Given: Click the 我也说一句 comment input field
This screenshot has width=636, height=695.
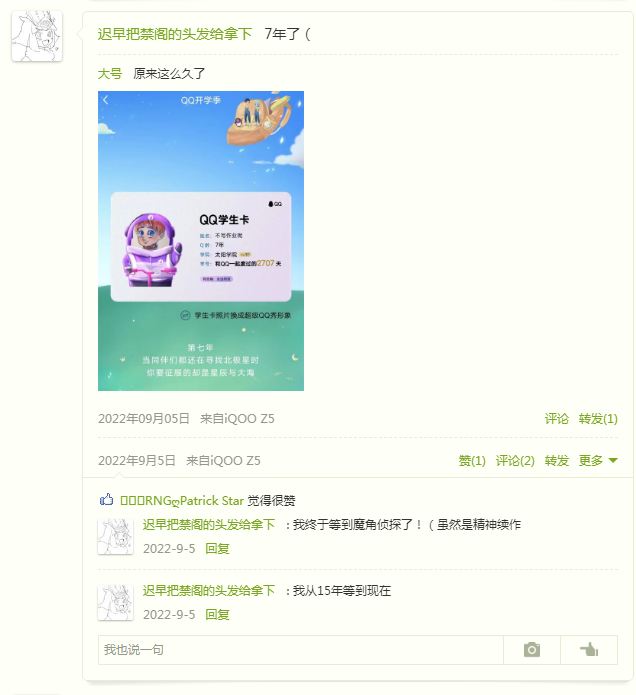Looking at the screenshot, I should [300, 650].
